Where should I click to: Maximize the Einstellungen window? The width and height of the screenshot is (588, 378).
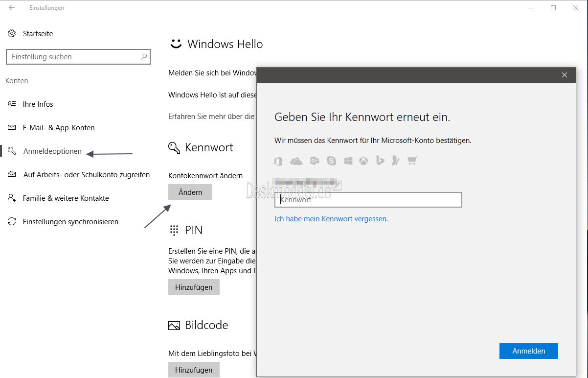point(553,8)
